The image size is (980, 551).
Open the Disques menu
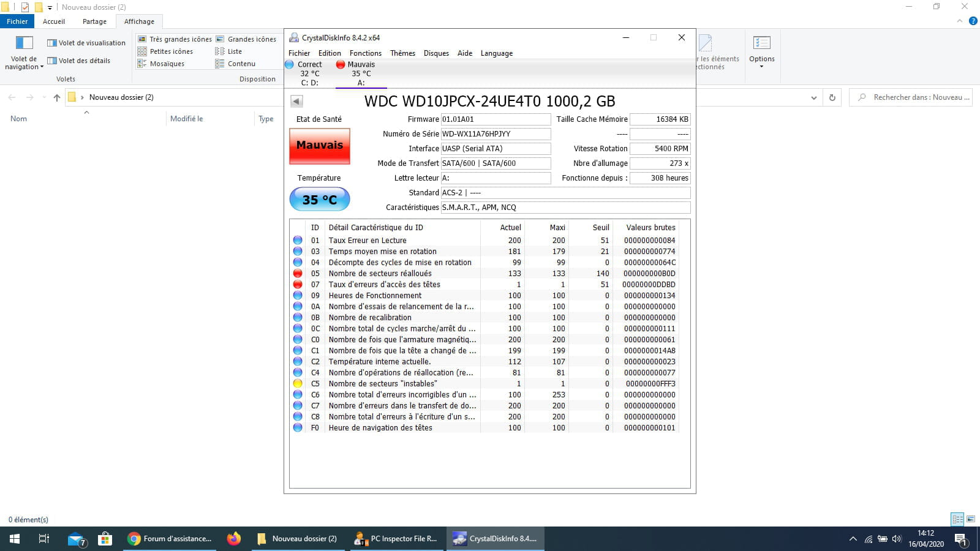coord(436,53)
